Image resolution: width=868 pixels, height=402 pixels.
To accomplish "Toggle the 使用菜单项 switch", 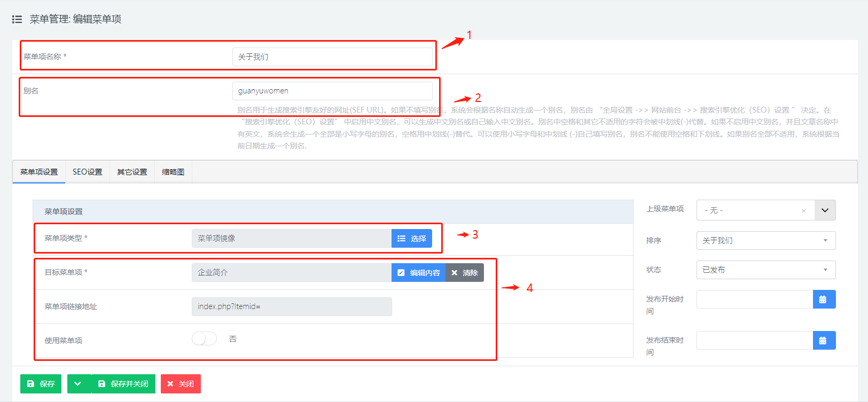I will click(204, 339).
